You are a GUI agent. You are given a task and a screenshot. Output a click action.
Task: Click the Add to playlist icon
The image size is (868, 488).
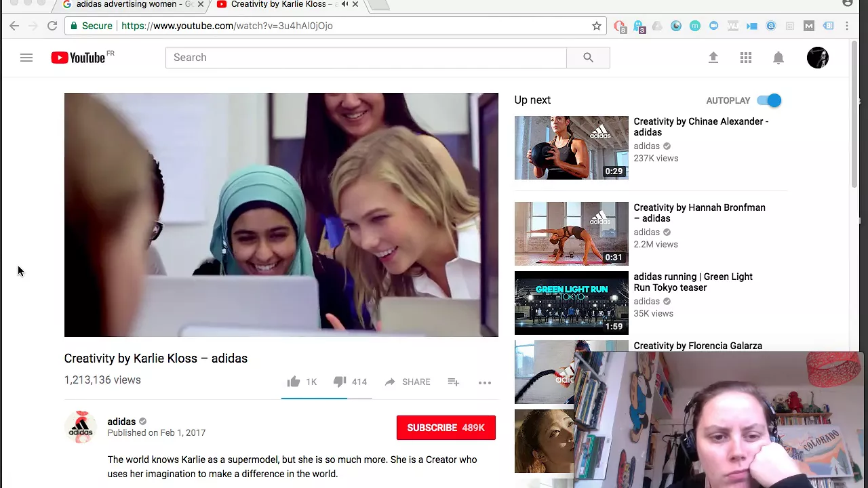(454, 382)
